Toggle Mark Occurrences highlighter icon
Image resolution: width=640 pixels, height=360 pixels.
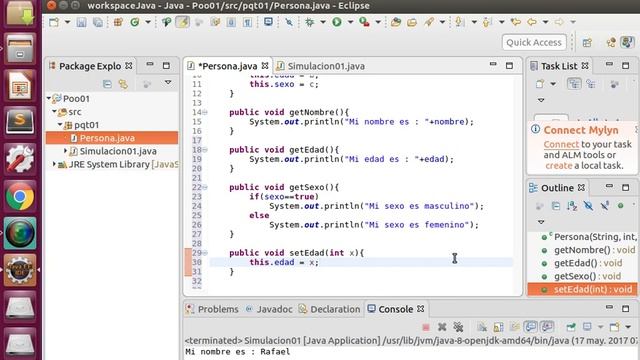(x=182, y=22)
